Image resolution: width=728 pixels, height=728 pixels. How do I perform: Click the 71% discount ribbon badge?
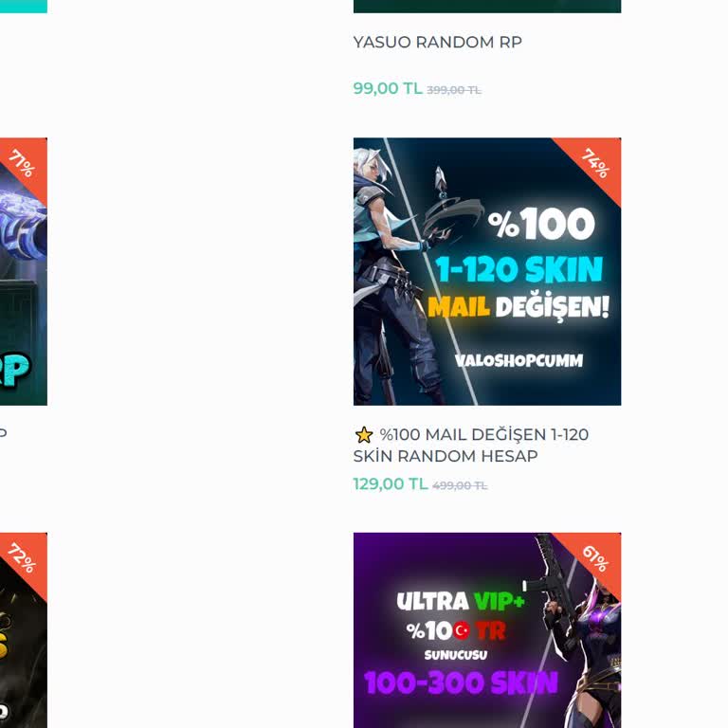pyautogui.click(x=23, y=162)
